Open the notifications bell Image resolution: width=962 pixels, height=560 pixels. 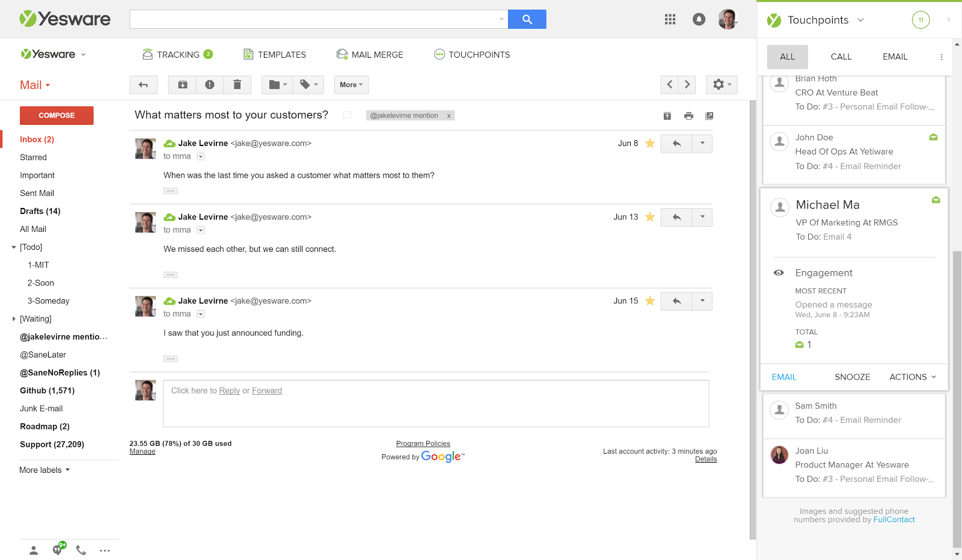click(x=699, y=19)
